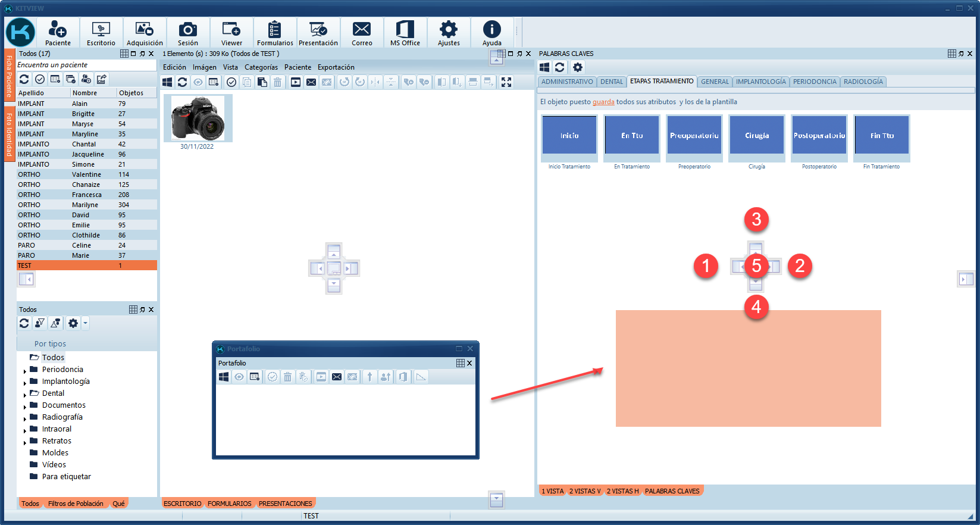Click the Cirugía keyword button
The height and width of the screenshot is (525, 980).
coord(757,136)
